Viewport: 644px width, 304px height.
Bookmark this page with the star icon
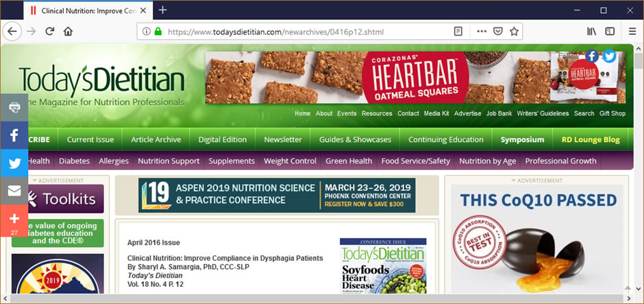point(514,32)
